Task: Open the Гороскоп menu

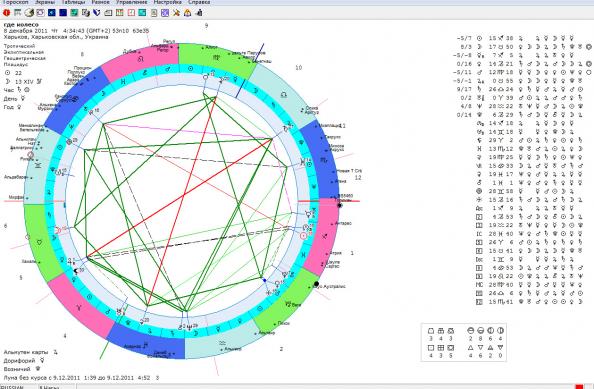Action: 16,2
